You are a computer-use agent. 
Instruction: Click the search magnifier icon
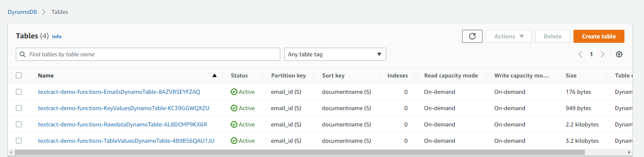[x=23, y=54]
